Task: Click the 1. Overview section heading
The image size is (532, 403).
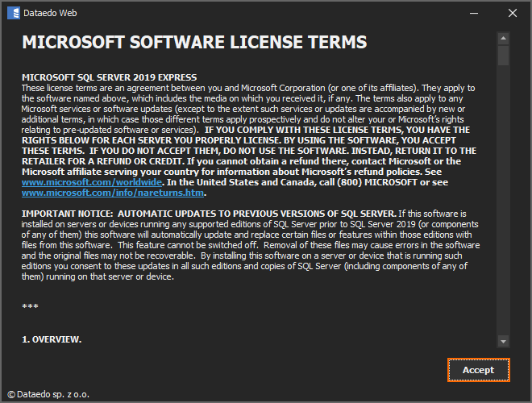Action: pyautogui.click(x=52, y=339)
